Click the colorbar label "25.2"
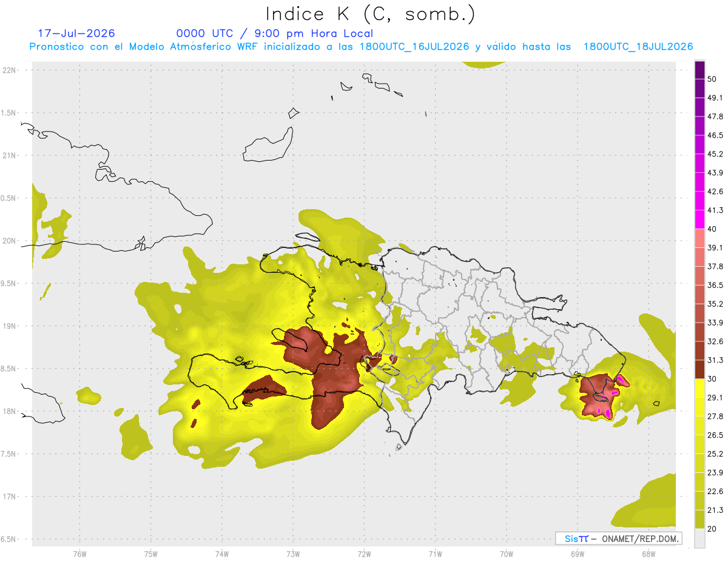This screenshot has width=728, height=562. click(x=715, y=453)
